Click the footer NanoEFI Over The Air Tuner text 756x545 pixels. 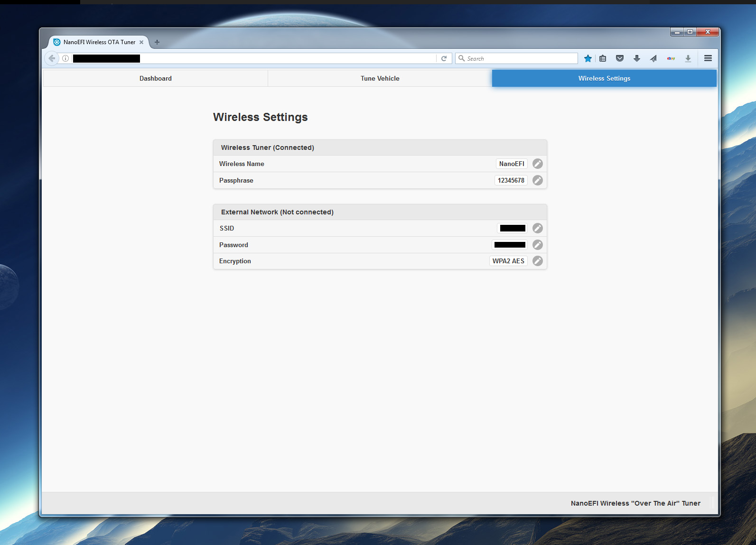click(x=635, y=503)
